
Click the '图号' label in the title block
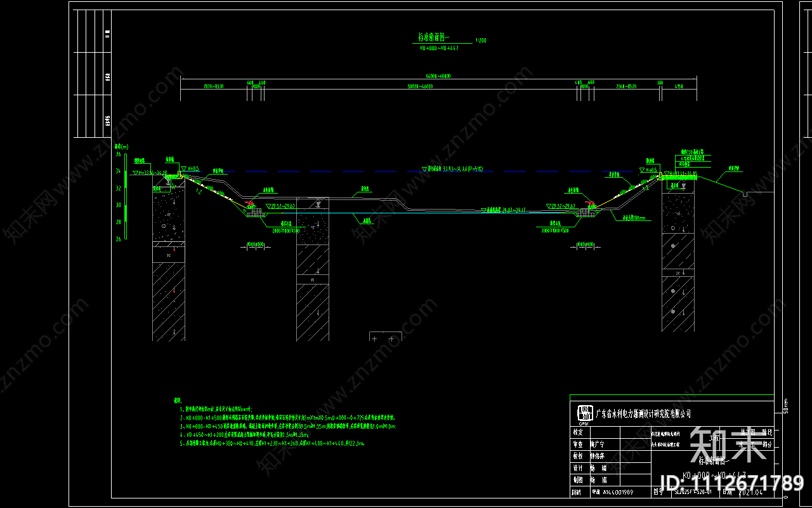coord(658,491)
